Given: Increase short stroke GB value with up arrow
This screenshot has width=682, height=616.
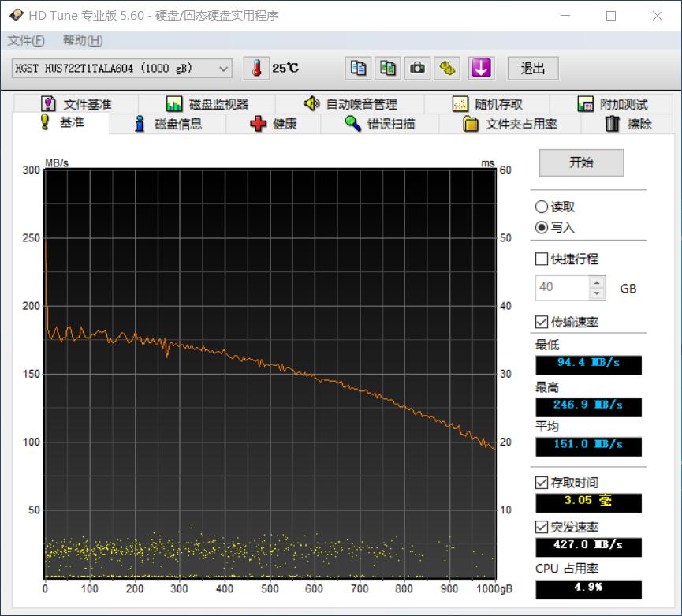Looking at the screenshot, I should (597, 282).
